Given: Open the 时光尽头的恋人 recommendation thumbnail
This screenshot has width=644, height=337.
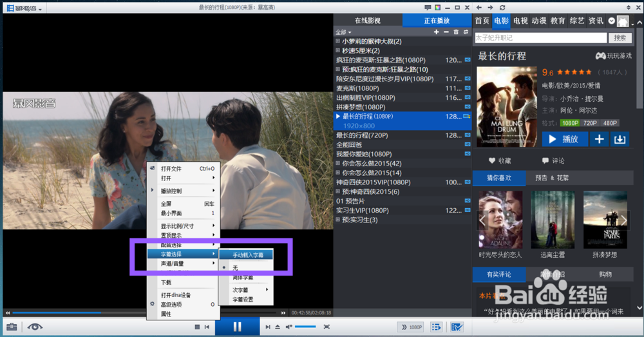Looking at the screenshot, I should click(x=500, y=220).
